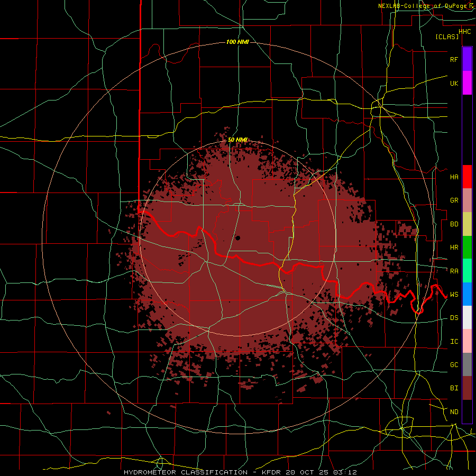Click the ND legend label
Image resolution: width=476 pixels, height=476 pixels.
454,411
